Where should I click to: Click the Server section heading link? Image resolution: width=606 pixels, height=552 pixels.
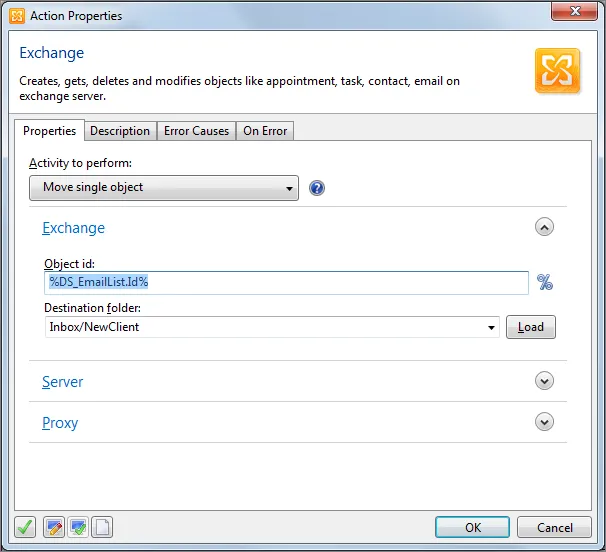click(63, 382)
